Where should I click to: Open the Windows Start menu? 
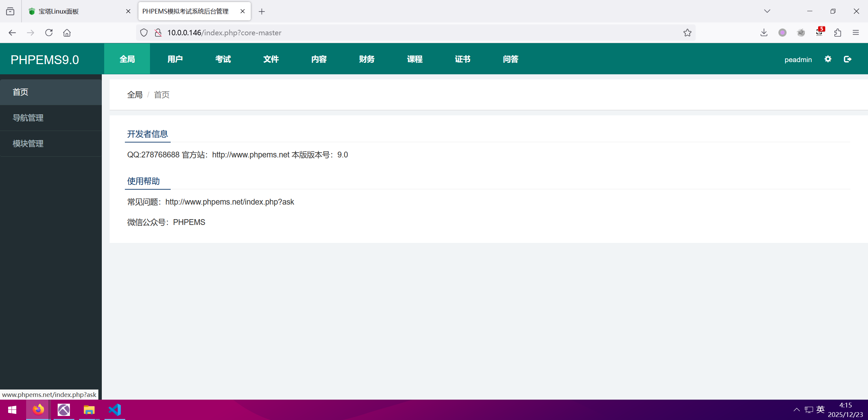pyautogui.click(x=12, y=410)
